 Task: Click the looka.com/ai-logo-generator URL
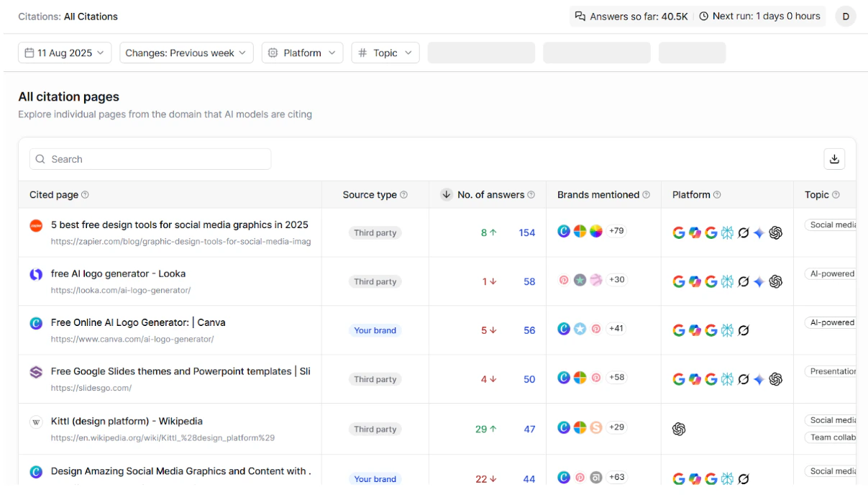[121, 290]
